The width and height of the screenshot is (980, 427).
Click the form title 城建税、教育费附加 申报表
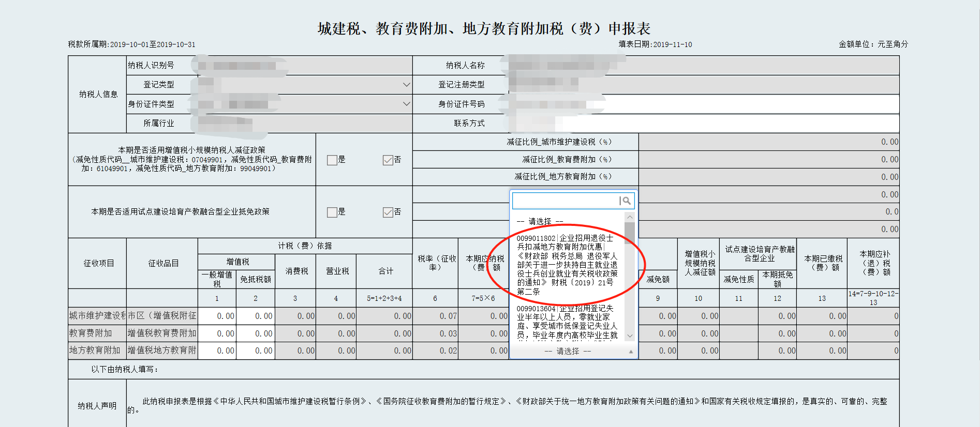[484, 28]
